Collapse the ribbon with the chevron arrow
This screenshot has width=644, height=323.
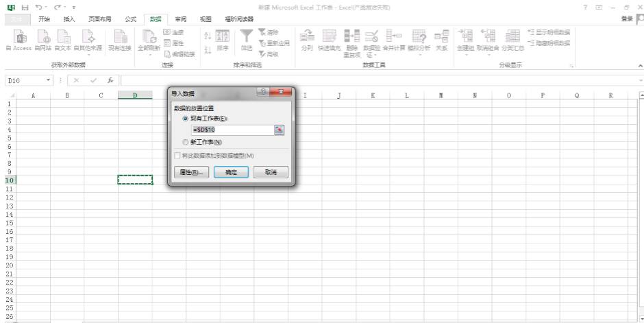(x=640, y=66)
